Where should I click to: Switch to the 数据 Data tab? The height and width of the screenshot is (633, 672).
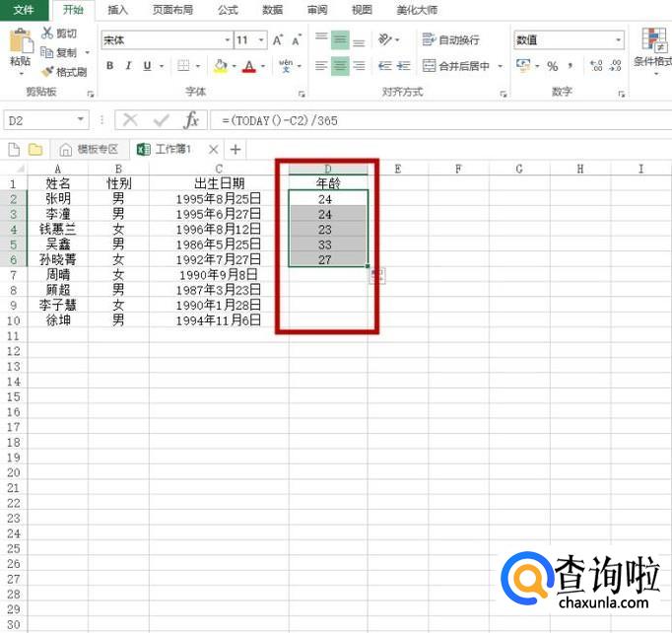pos(273,10)
